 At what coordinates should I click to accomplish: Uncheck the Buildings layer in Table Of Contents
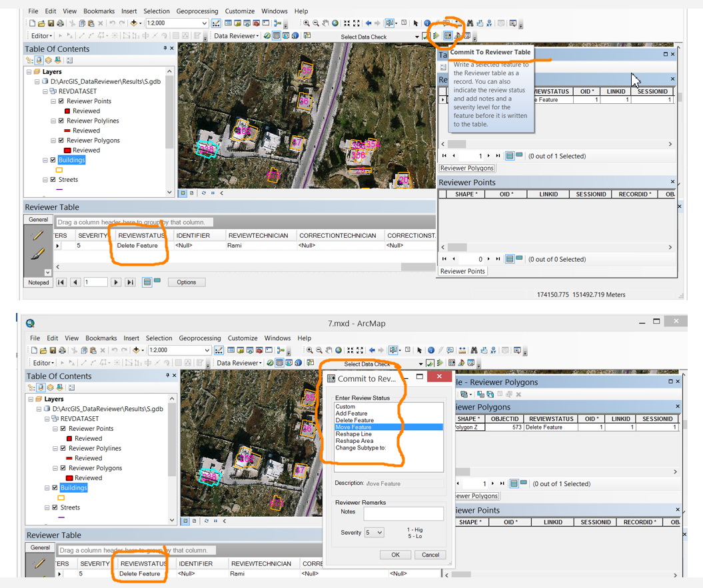53,160
